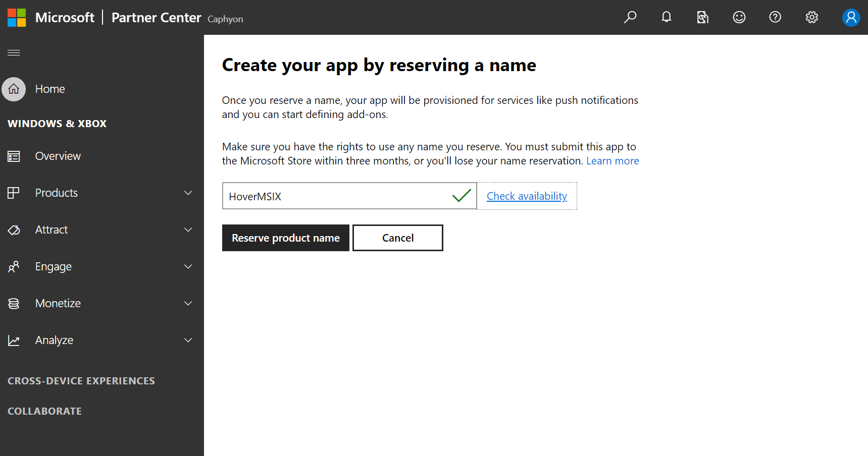Click Reserve product name button

(286, 238)
